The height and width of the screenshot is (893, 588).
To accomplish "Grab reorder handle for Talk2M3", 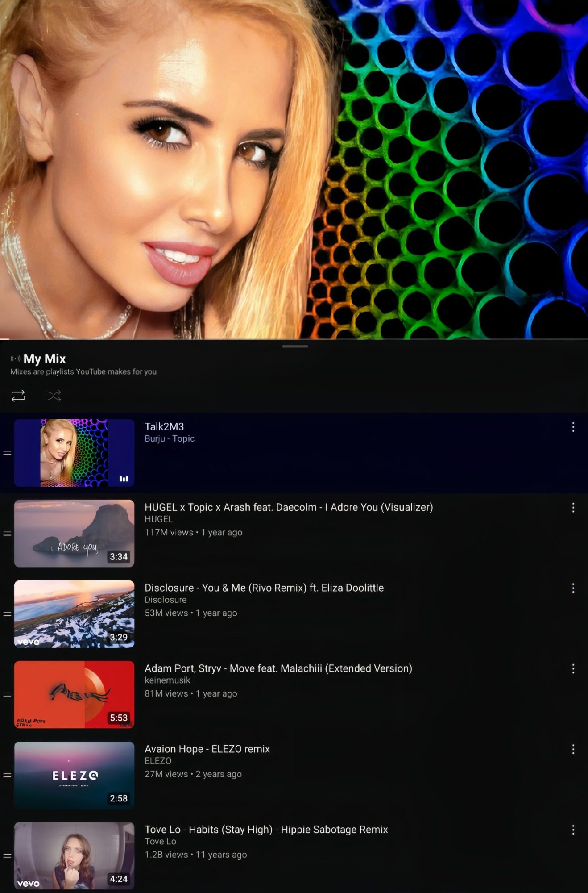I will pyautogui.click(x=7, y=453).
